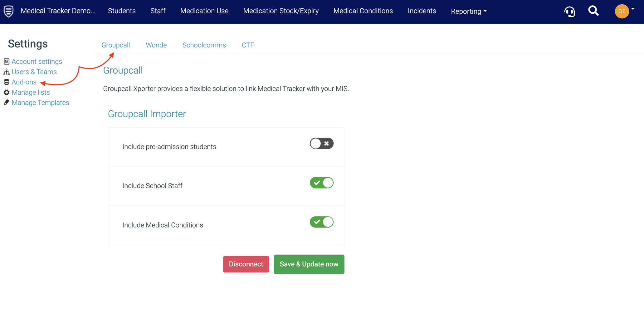Open Users & Teams link
The image size is (644, 325).
pyautogui.click(x=34, y=72)
